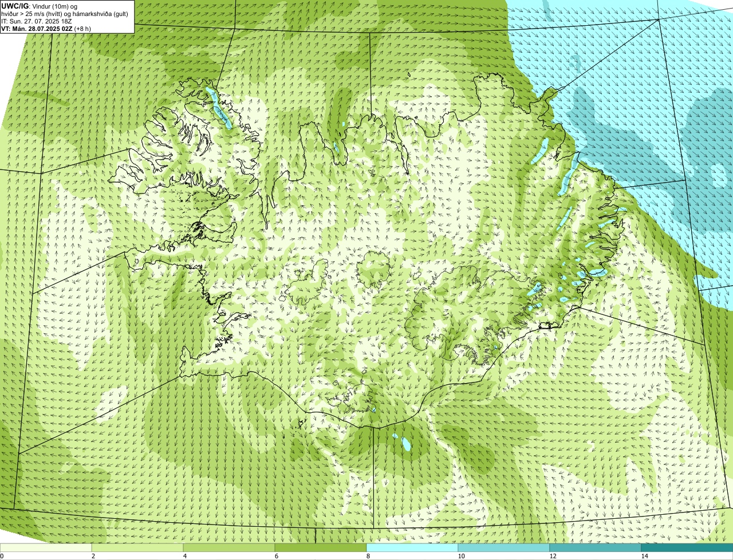Click the "UWC/IG: Vindur (10m) og" title line
733x560 pixels.
pyautogui.click(x=40, y=6)
